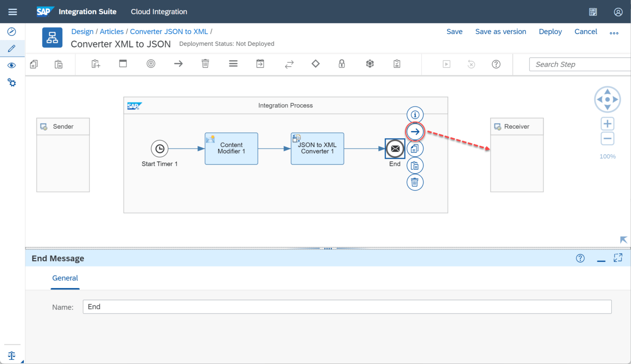631x364 pixels.
Task: Click the Cancel button
Action: tap(586, 31)
